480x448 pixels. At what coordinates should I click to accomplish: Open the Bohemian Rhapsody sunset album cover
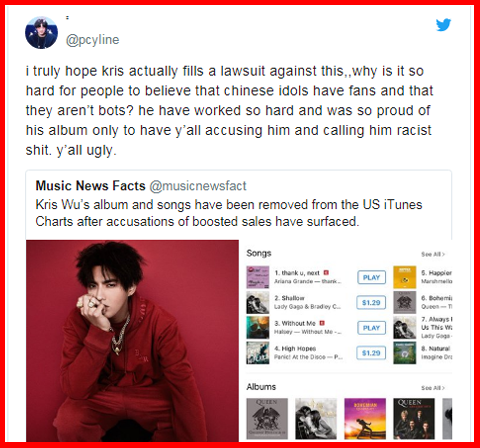click(365, 419)
